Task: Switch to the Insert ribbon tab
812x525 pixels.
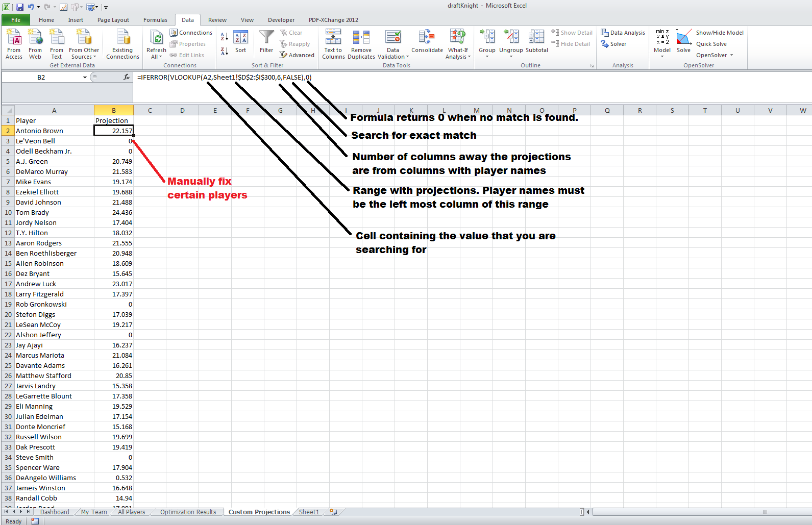Action: [x=76, y=20]
